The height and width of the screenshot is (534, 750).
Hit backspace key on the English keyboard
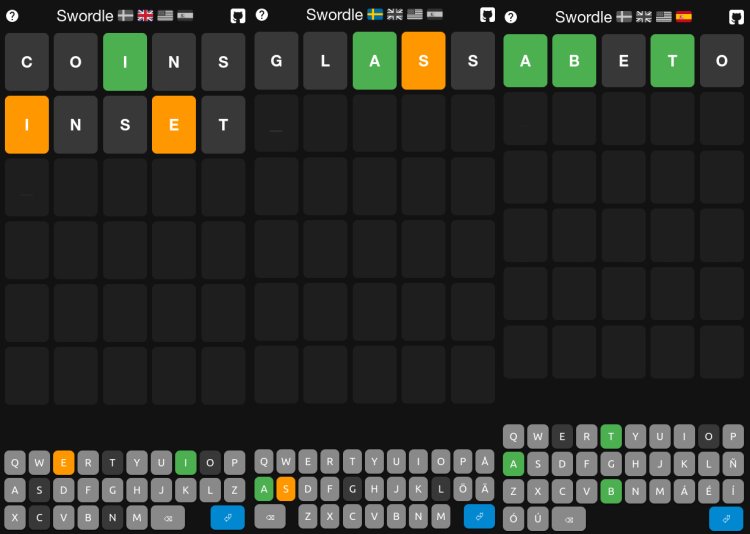168,518
